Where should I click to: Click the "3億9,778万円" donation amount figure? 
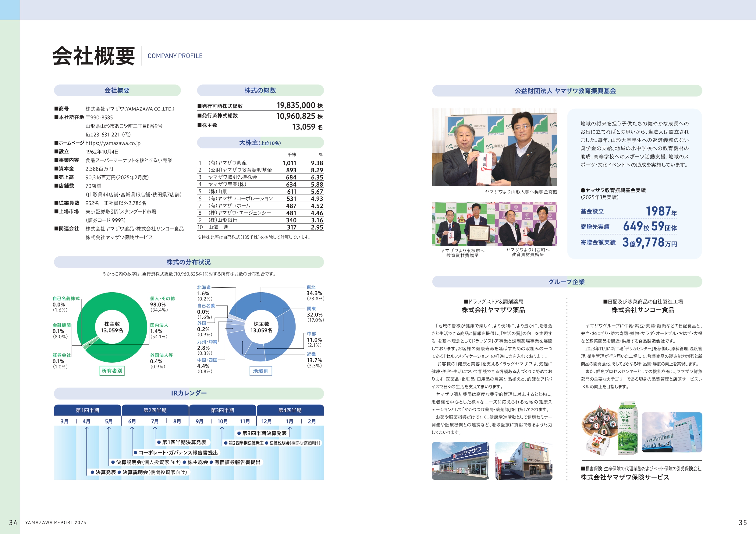(650, 242)
